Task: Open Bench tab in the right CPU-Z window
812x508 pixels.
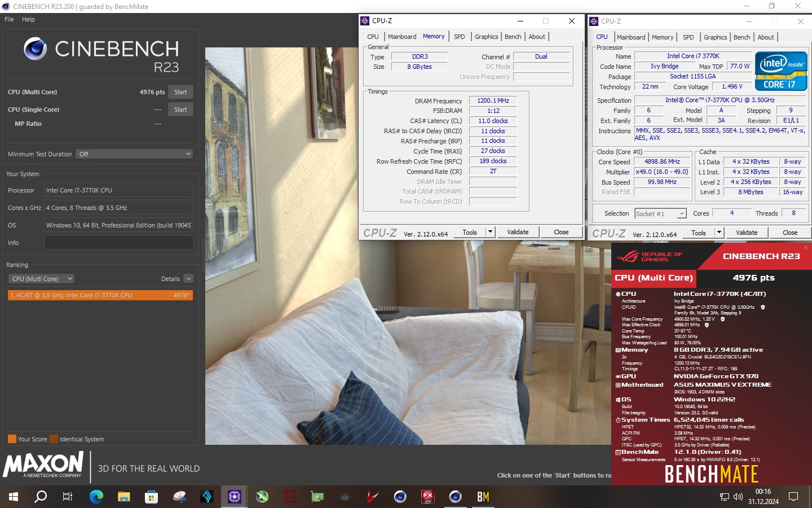Action: click(x=742, y=37)
